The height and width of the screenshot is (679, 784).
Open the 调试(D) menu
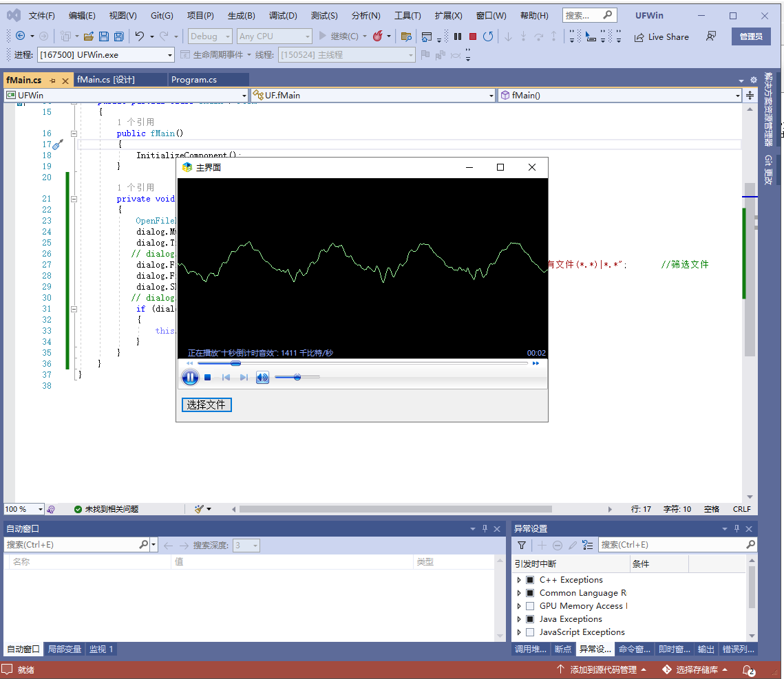283,16
